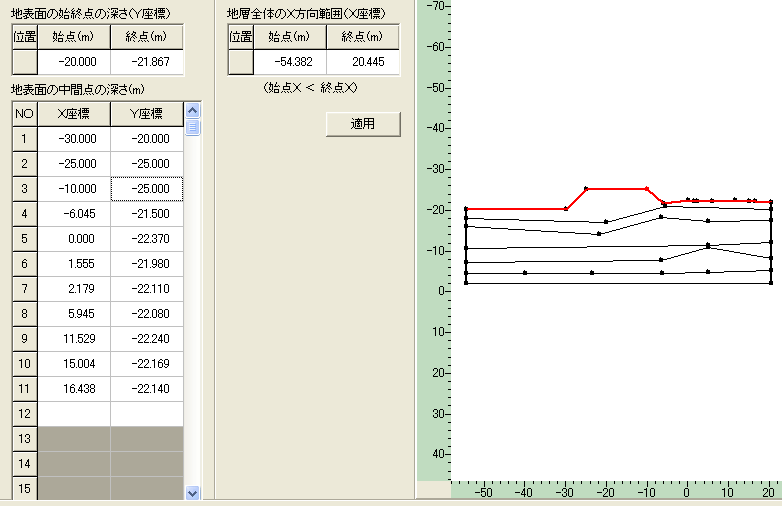The width and height of the screenshot is (782, 506).
Task: Click empty X coordinate cell in row 12
Action: pyautogui.click(x=74, y=413)
